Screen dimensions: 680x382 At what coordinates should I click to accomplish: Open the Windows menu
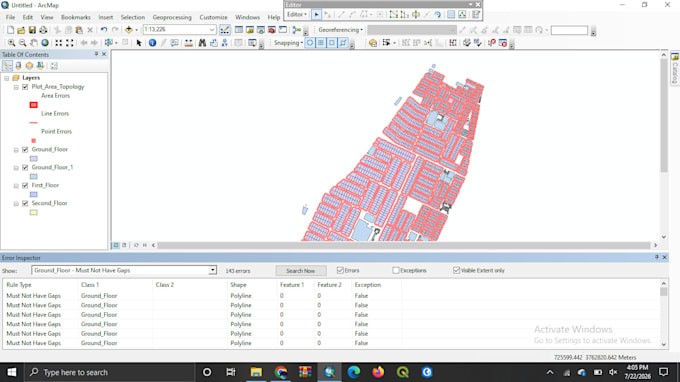(x=247, y=17)
